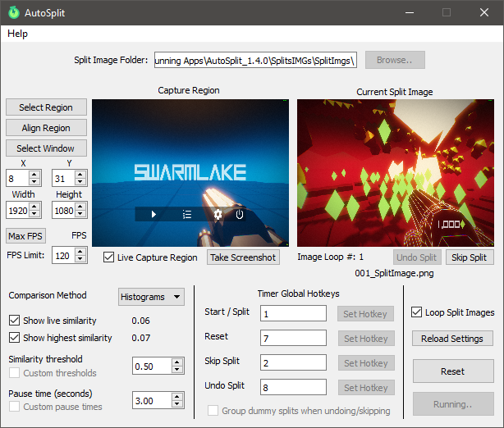Decrease the Similarity threshold value
Image resolution: width=504 pixels, height=428 pixels.
coord(177,370)
